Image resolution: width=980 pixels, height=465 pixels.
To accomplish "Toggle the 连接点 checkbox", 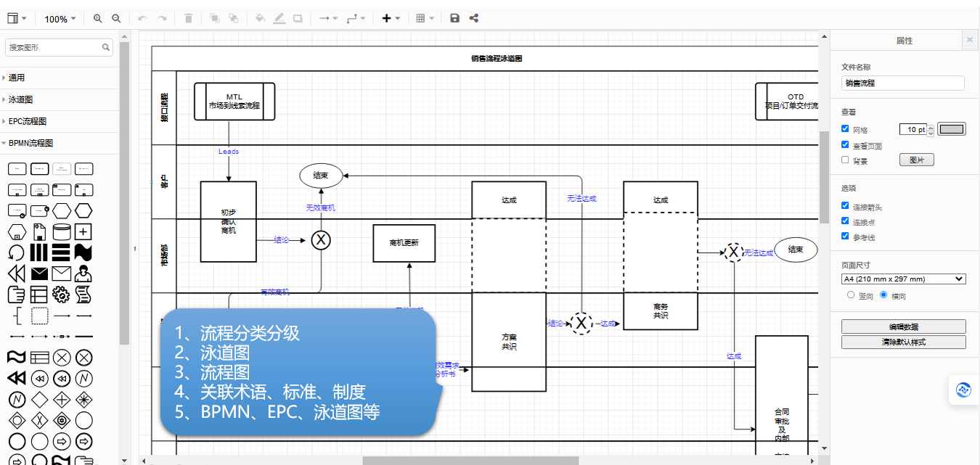I will click(x=845, y=221).
